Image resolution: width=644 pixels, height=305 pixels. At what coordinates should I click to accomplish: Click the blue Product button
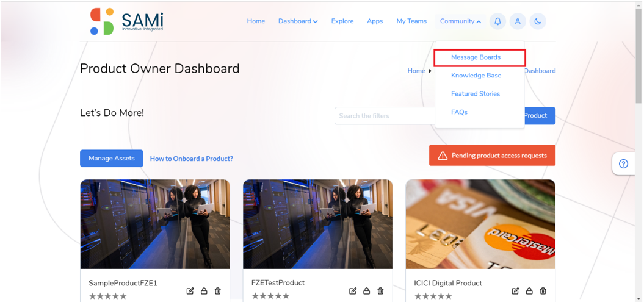coord(540,116)
